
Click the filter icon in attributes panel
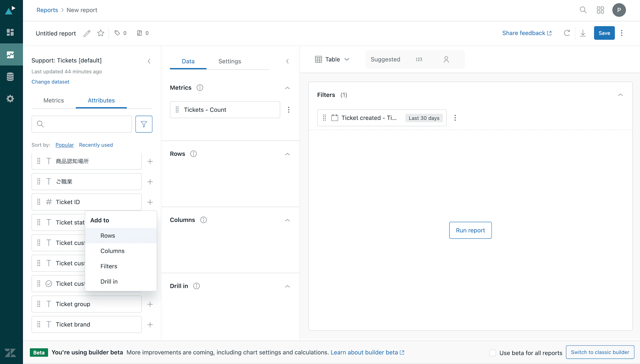(x=144, y=124)
